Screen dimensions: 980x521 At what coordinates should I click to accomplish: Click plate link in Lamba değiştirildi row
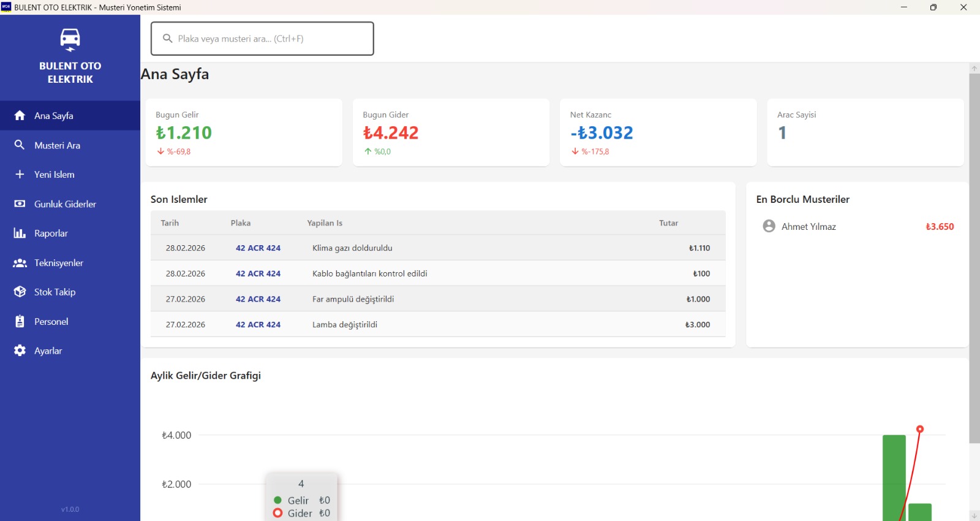click(258, 325)
